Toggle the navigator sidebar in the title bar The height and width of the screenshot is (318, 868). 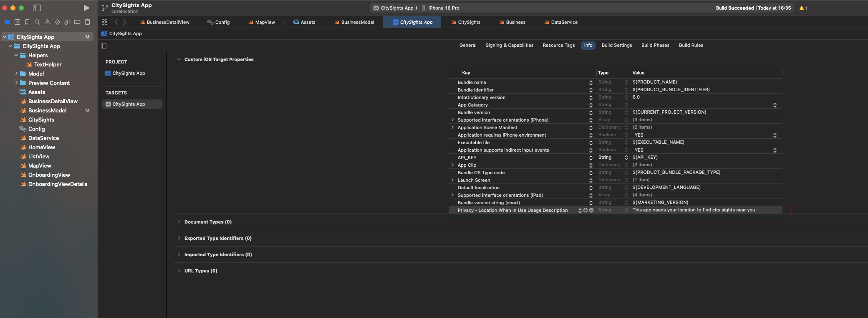click(x=37, y=8)
